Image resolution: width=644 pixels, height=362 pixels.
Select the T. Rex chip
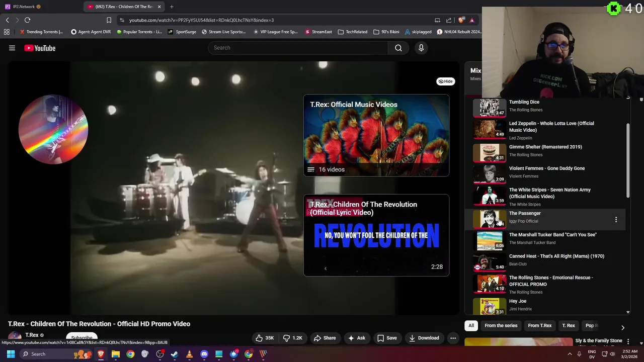pyautogui.click(x=569, y=326)
